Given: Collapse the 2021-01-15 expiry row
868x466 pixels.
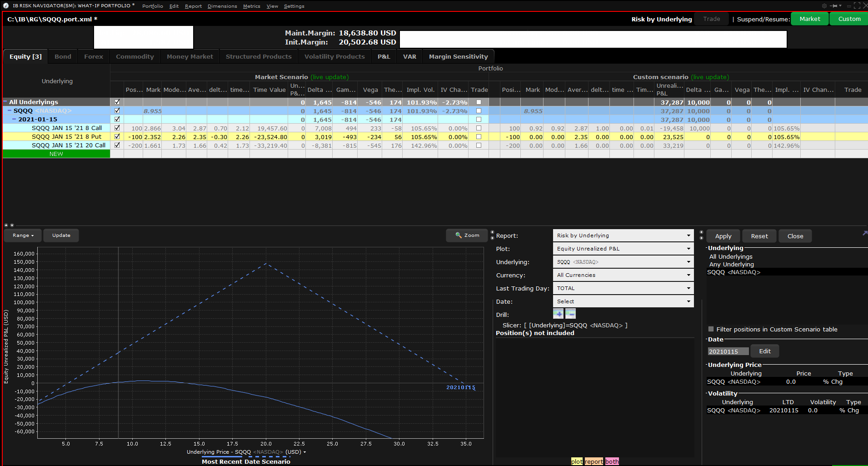Looking at the screenshot, I should click(14, 120).
